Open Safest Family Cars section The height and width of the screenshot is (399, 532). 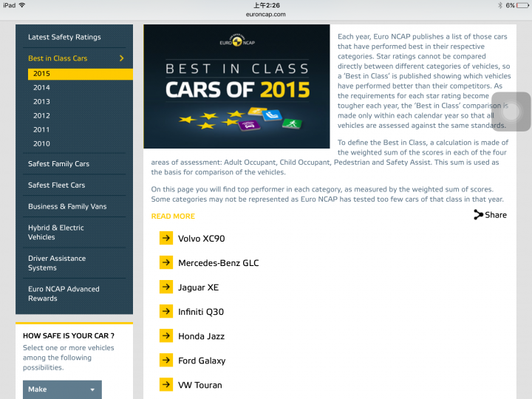[x=58, y=164]
